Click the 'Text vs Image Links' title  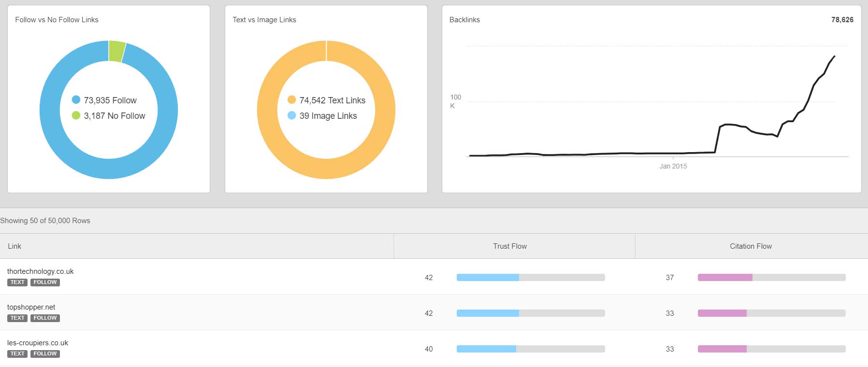point(264,20)
